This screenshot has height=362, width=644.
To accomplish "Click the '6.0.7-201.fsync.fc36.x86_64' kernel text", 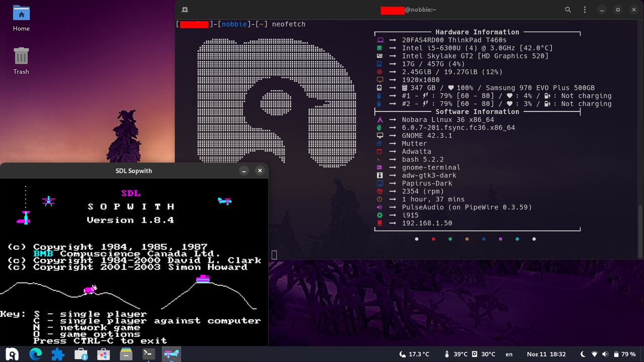I will [458, 128].
